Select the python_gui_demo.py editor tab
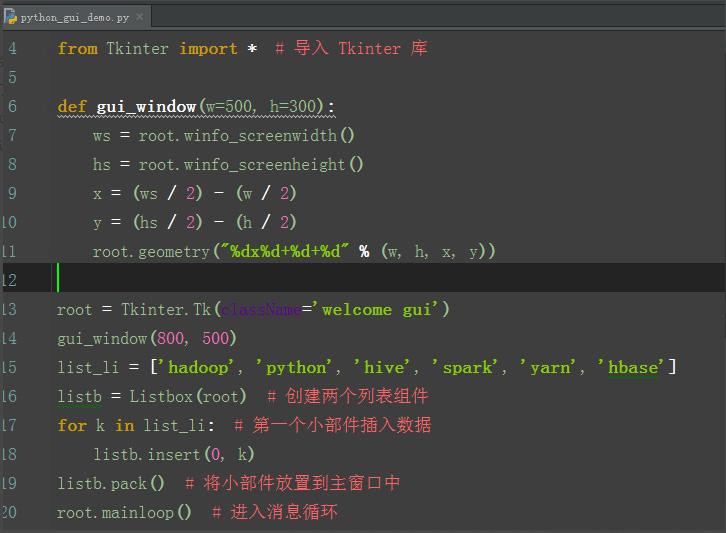This screenshot has height=533, width=726. [76, 17]
